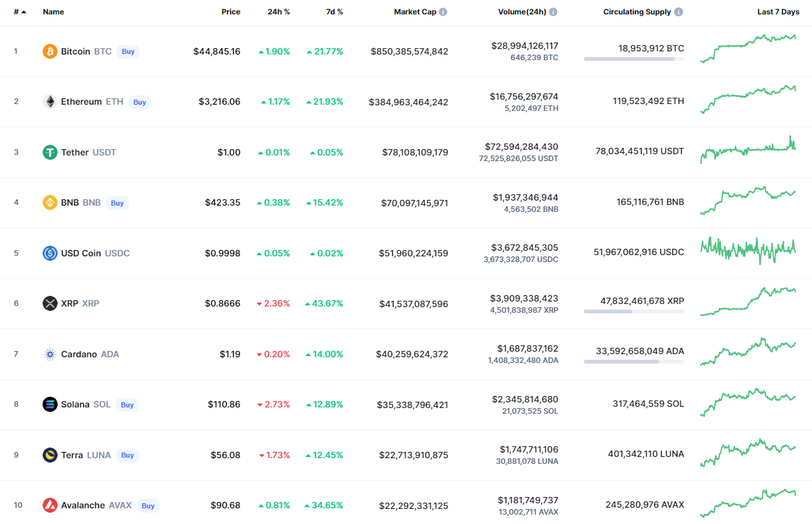Sort table by 24h % column header
The image size is (812, 524).
278,12
